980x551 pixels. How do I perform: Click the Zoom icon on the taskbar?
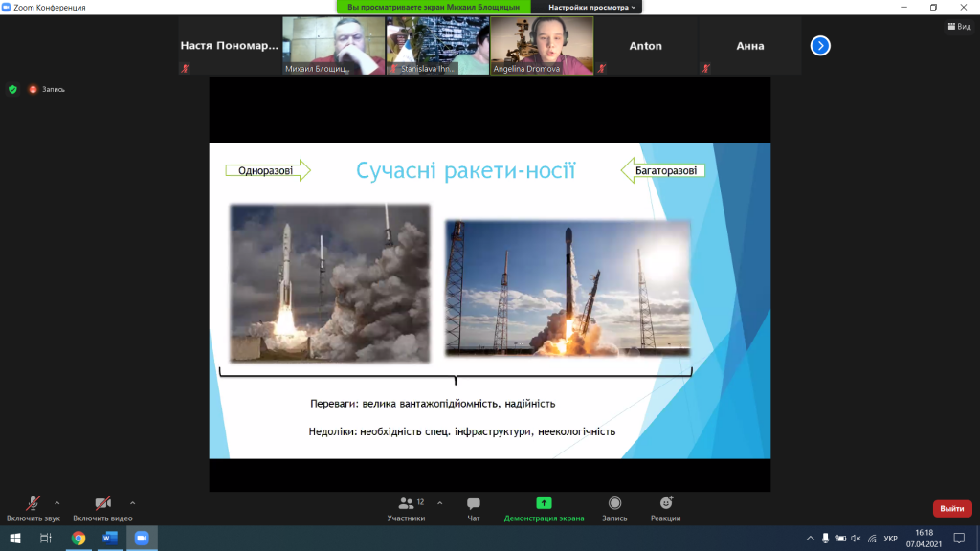142,538
